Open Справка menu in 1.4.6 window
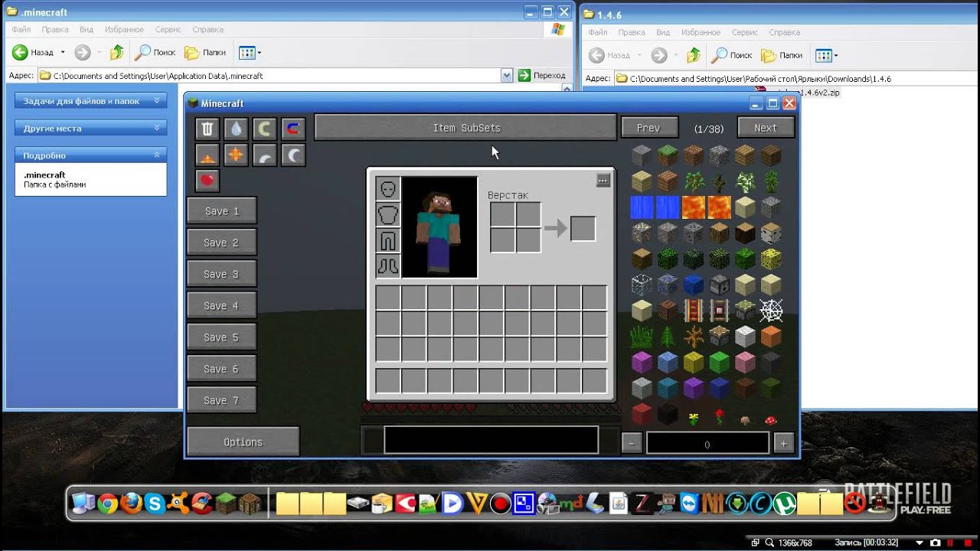Image resolution: width=980 pixels, height=551 pixels. 784,33
